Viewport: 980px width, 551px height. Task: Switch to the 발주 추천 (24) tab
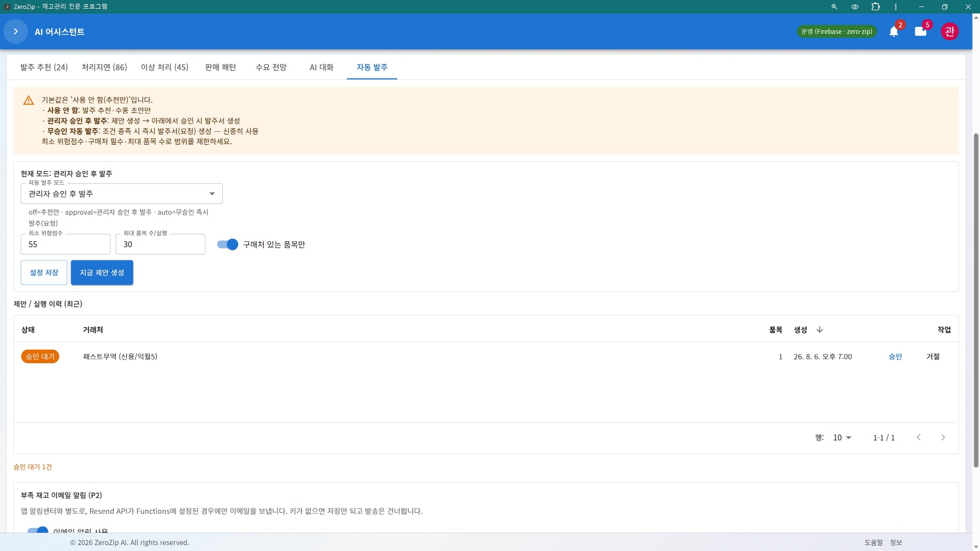(x=44, y=67)
